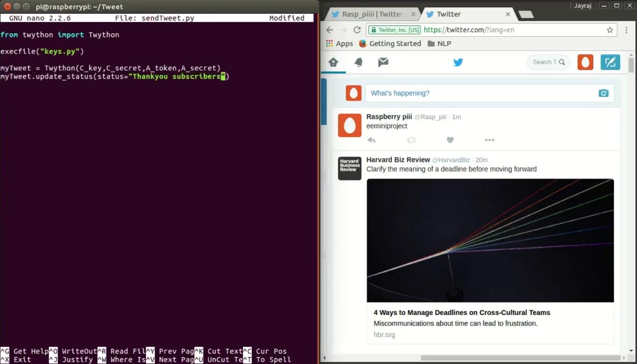Open 4 Ways to Manage Deadlines article
Image resolution: width=637 pixels, height=364 pixels.
click(x=462, y=312)
